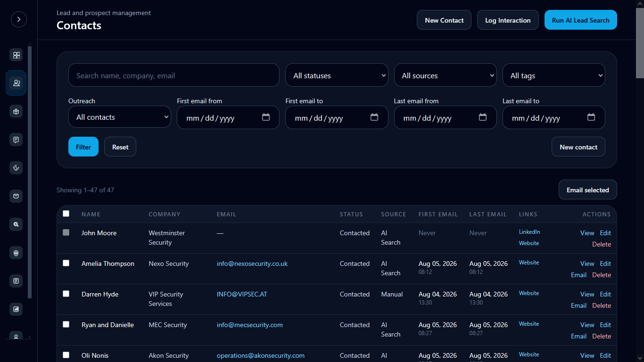Expand the Outreach All contacts dropdown
Screen dimensions: 644x362
point(120,117)
